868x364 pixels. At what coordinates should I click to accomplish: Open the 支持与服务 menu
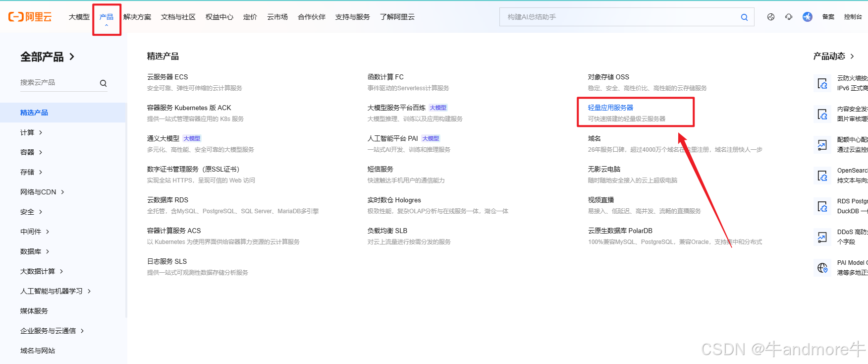pos(353,17)
